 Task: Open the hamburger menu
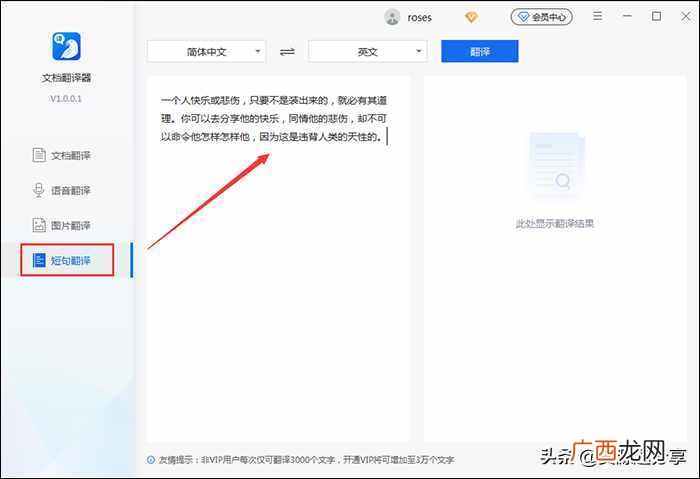point(597,17)
